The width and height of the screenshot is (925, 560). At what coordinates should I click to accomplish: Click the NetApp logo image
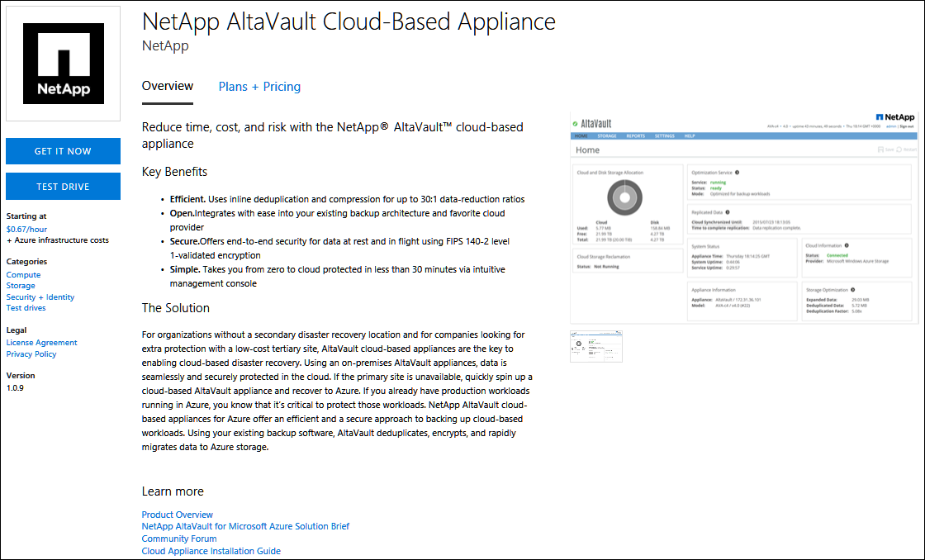click(63, 64)
